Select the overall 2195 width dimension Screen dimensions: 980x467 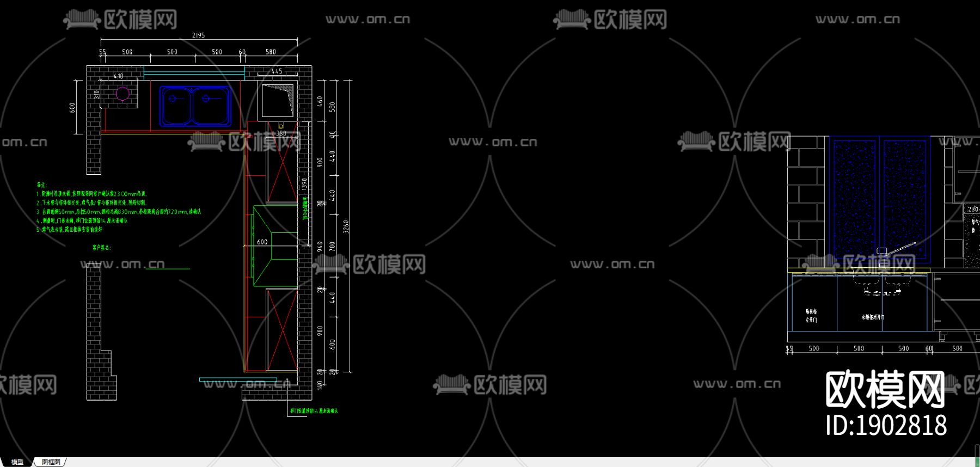click(x=198, y=35)
